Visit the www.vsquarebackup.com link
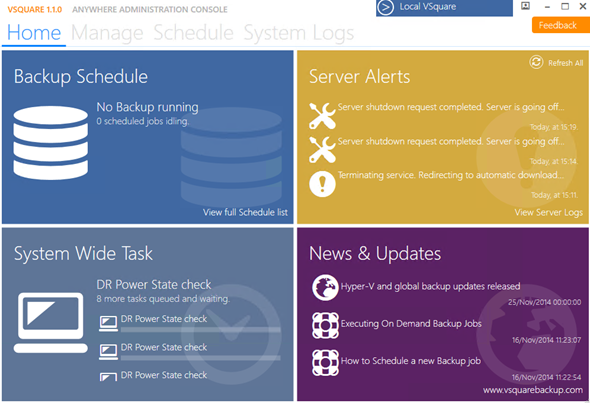Image resolution: width=590 pixels, height=403 pixels. tap(533, 390)
